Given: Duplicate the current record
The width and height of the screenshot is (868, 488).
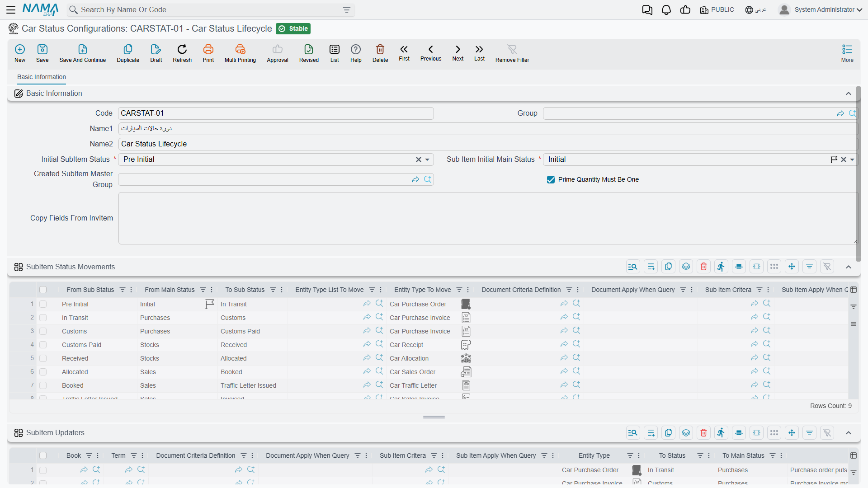Looking at the screenshot, I should click(x=128, y=53).
